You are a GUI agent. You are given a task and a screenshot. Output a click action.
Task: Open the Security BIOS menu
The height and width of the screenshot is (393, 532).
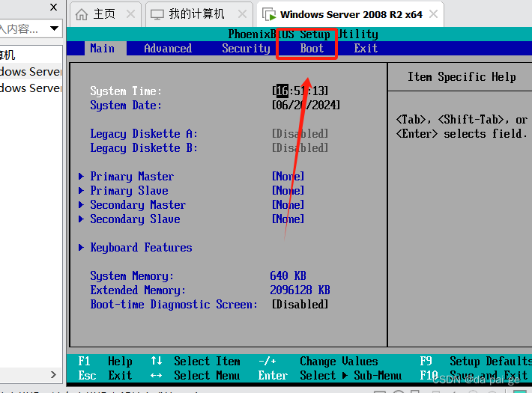point(246,48)
